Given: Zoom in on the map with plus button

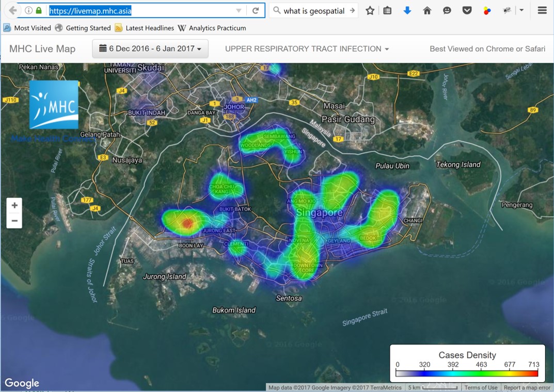Looking at the screenshot, I should [x=14, y=205].
